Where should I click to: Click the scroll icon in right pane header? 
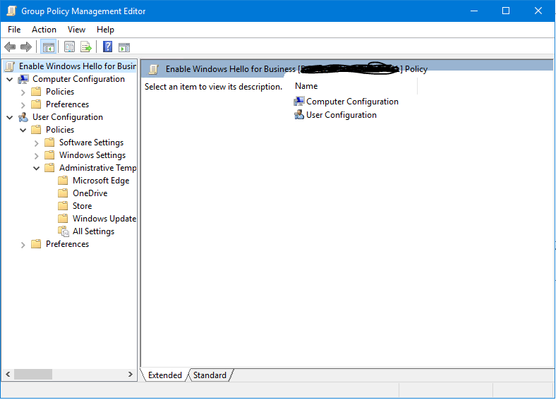click(x=153, y=69)
